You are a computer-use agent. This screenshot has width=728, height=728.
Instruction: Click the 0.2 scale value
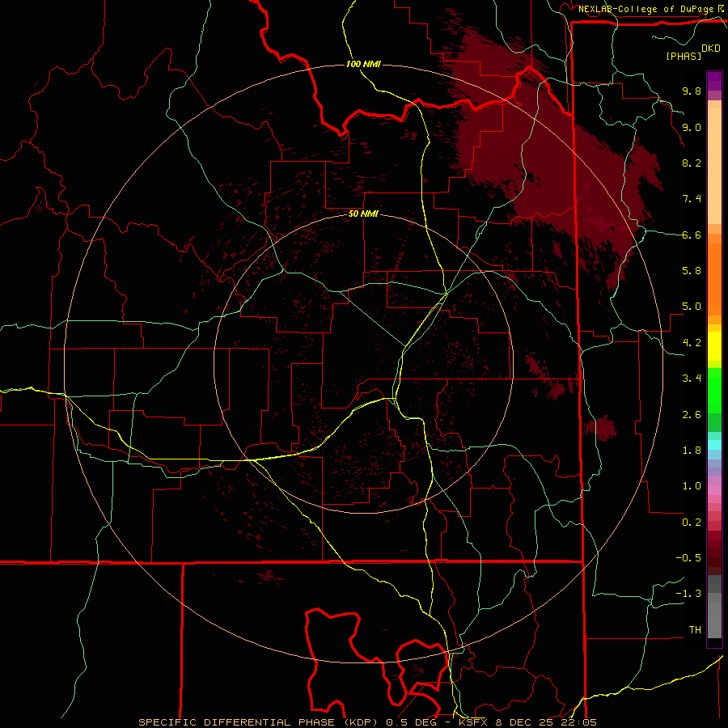(692, 523)
